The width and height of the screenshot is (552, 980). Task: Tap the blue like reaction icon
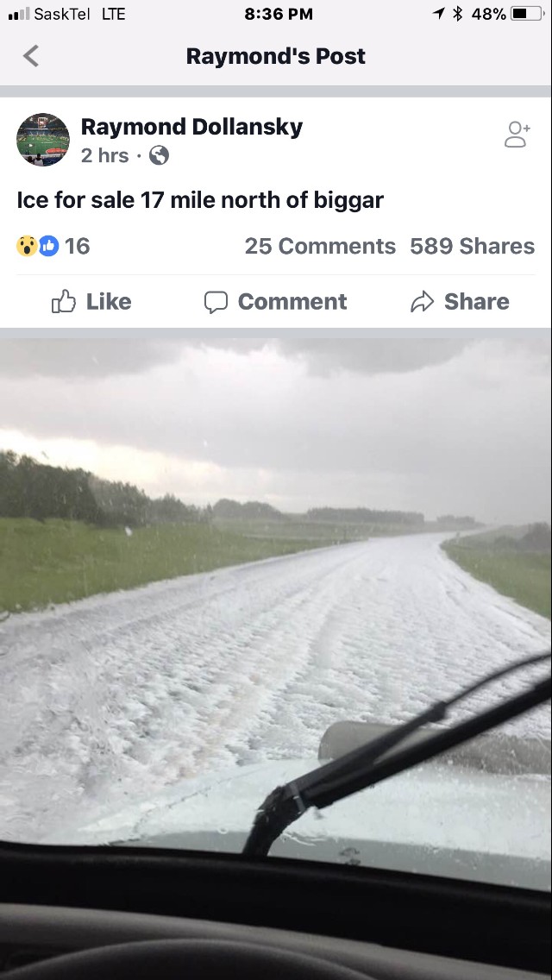click(49, 246)
